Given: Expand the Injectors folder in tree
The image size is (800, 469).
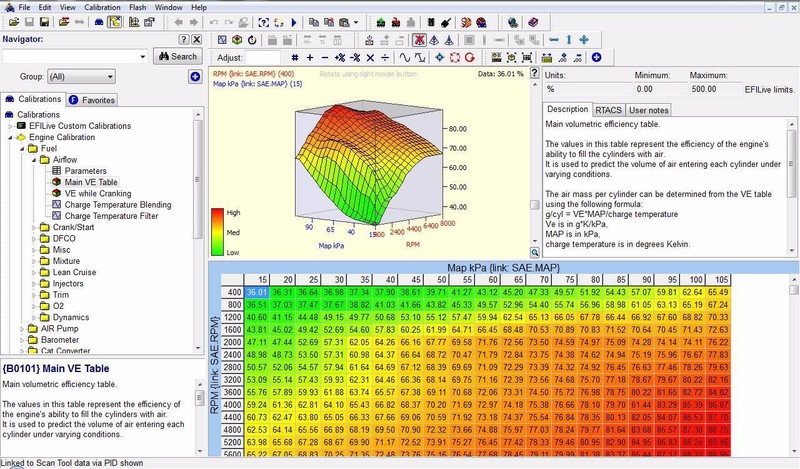Looking at the screenshot, I should tap(33, 283).
